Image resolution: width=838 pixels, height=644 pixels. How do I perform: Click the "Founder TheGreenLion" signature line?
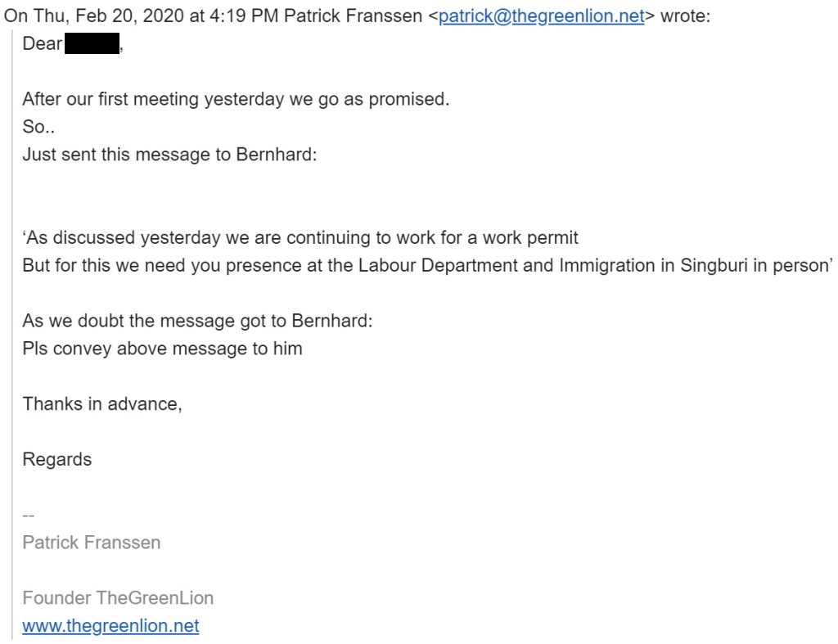click(118, 598)
